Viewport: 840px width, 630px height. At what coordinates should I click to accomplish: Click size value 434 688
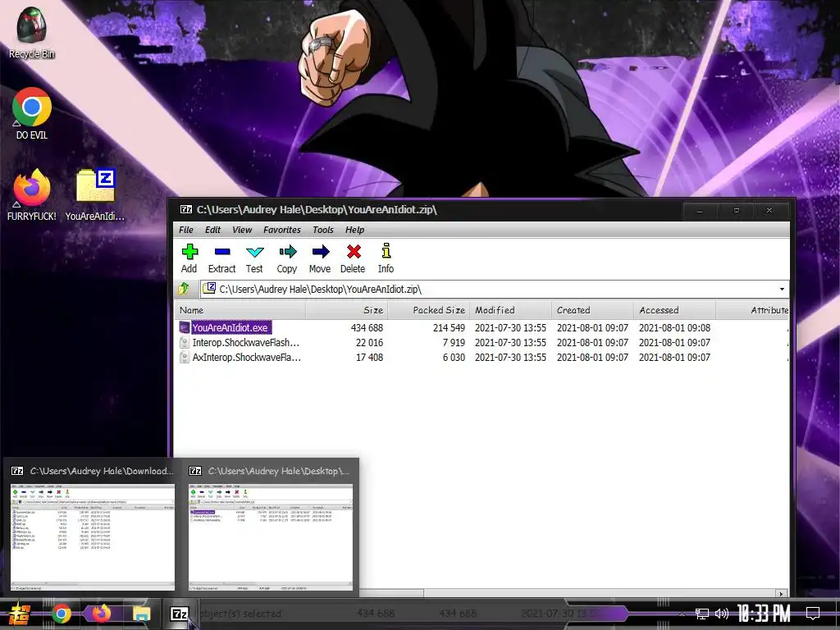(x=367, y=328)
